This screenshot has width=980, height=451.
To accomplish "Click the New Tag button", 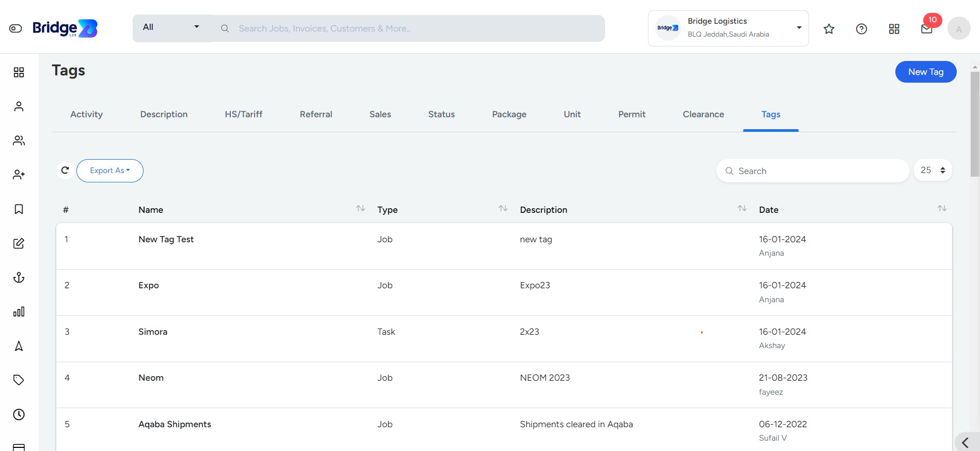I will tap(926, 72).
